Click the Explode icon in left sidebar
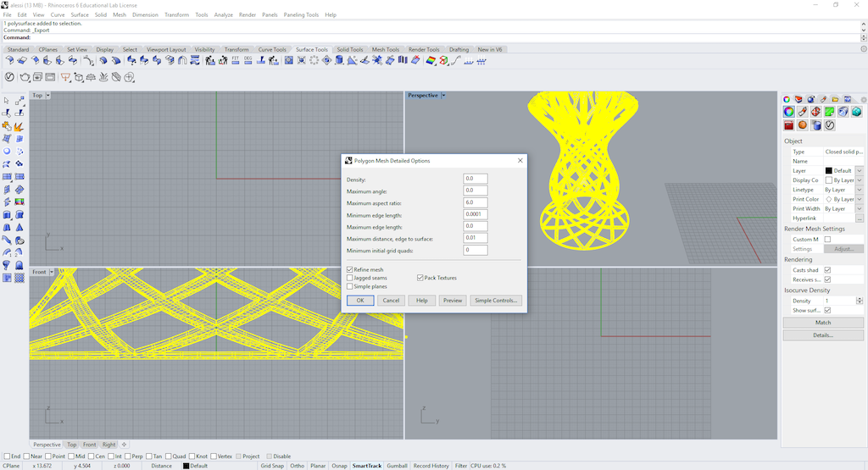868x470 pixels. (x=19, y=126)
